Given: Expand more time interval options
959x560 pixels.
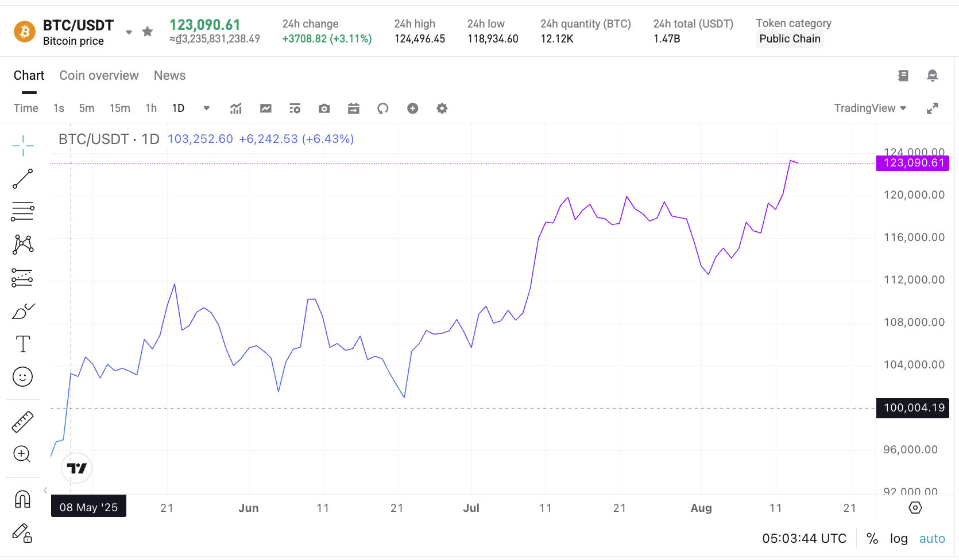Looking at the screenshot, I should point(207,108).
